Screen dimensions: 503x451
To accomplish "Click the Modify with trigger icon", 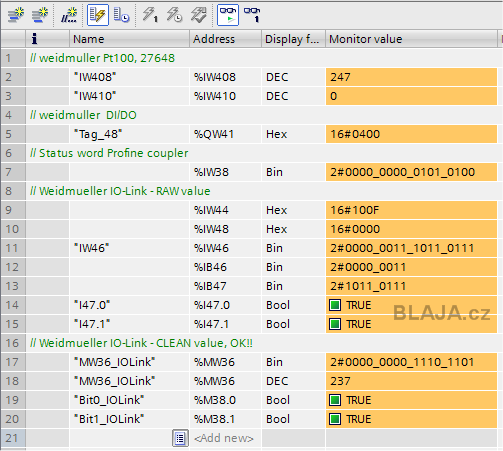I will (x=174, y=15).
